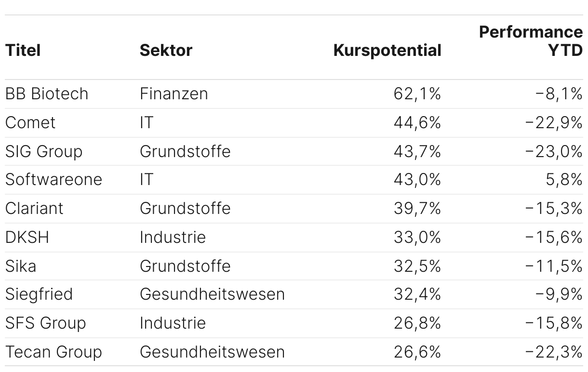Click the Tecan Group title cell

pos(53,352)
